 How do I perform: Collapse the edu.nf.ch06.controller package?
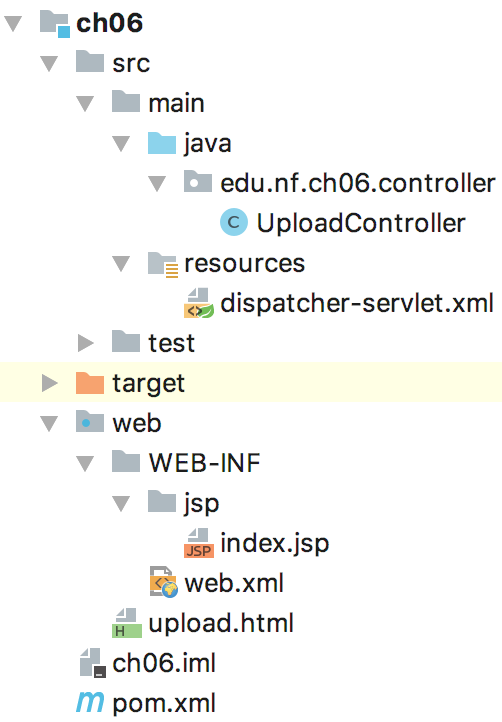[x=157, y=183]
